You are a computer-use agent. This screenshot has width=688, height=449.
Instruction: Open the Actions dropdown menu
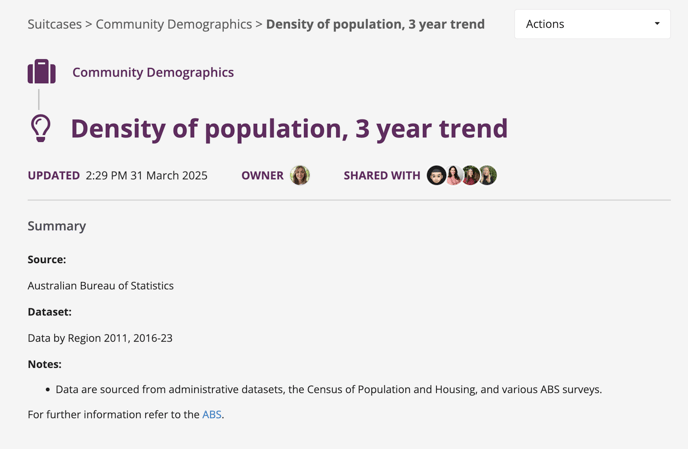pyautogui.click(x=591, y=24)
